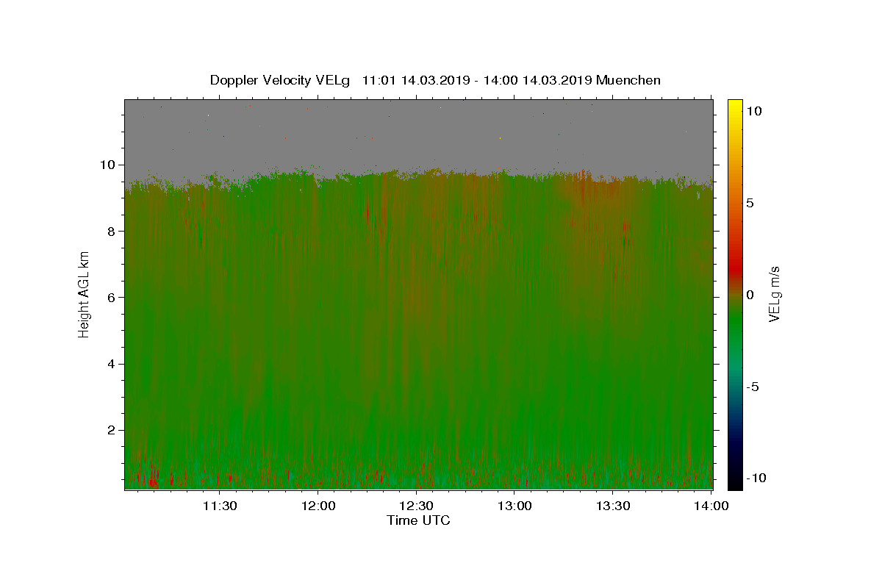This screenshot has height=588, width=882.
Task: Click the colorbar value -10 label
Action: click(756, 478)
